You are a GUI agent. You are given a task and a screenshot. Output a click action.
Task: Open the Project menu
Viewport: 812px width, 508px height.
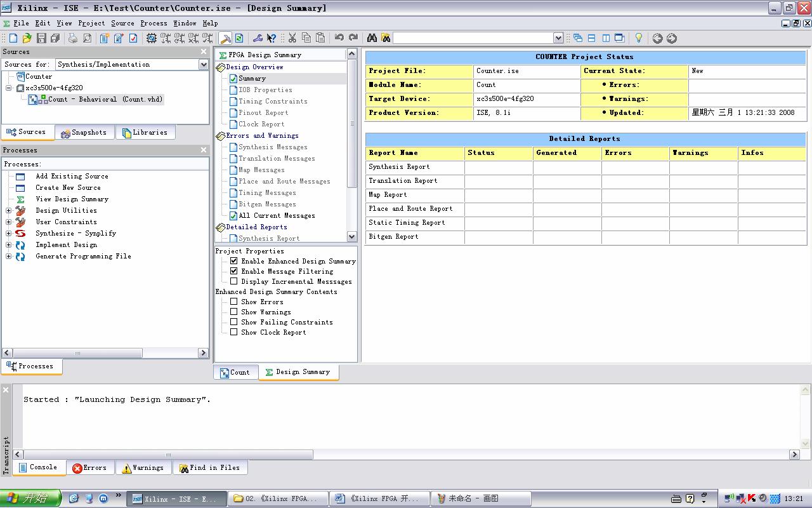(91, 23)
